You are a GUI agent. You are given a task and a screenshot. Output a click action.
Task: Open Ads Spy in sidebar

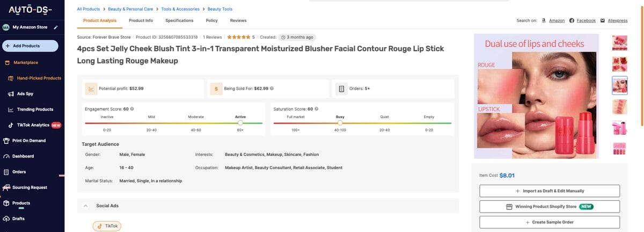tap(25, 93)
